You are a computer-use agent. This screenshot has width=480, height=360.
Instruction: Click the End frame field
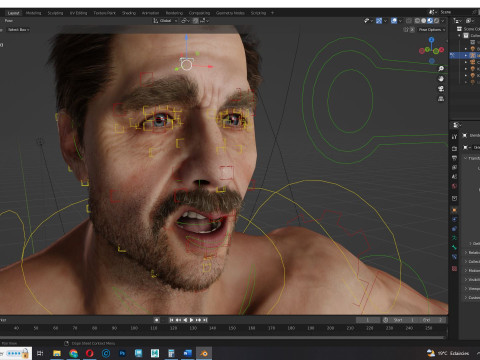coord(432,320)
